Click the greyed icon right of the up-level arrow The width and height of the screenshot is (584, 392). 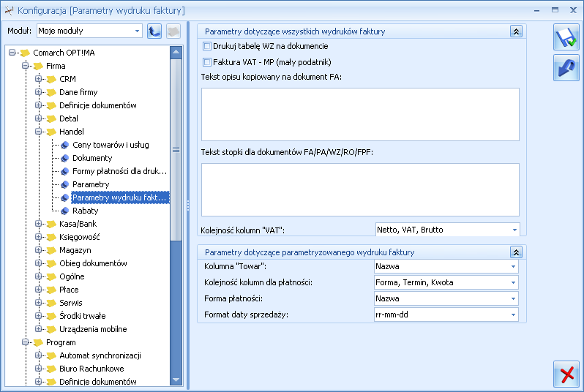pos(173,31)
